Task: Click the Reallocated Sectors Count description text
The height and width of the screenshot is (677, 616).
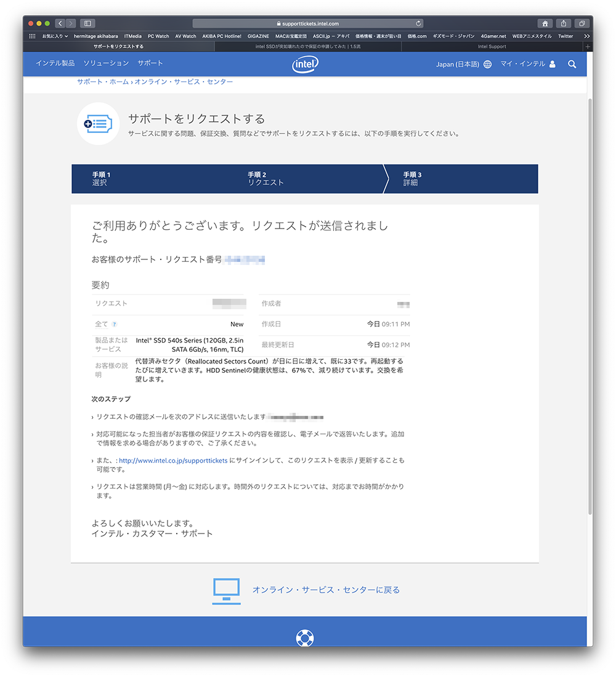Action: [269, 370]
